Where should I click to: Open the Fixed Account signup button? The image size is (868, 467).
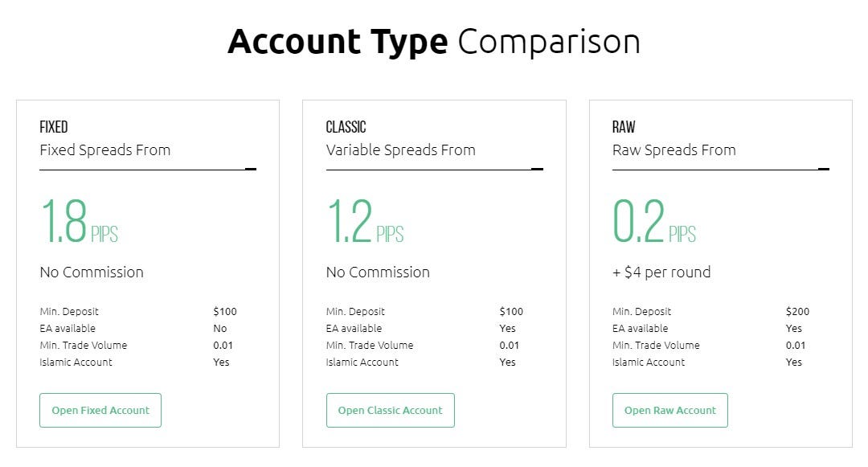coord(100,410)
